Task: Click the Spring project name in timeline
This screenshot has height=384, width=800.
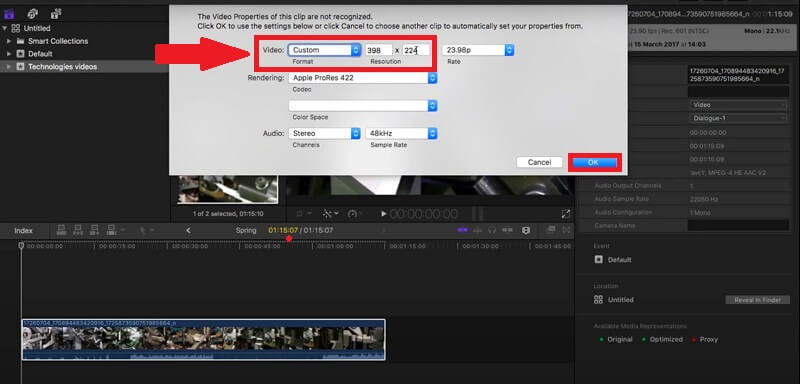Action: click(x=246, y=231)
